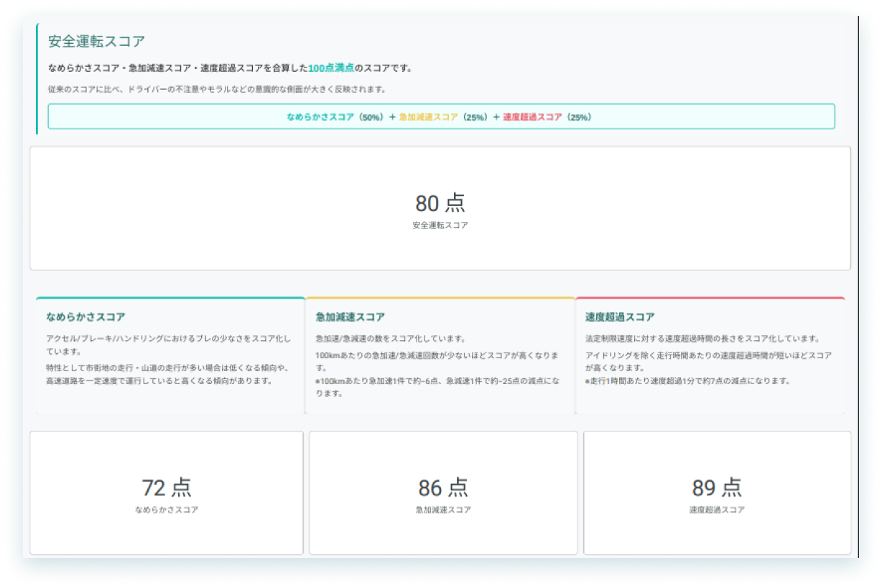Click the red 速度超過スコア（25%） formula text

549,117
